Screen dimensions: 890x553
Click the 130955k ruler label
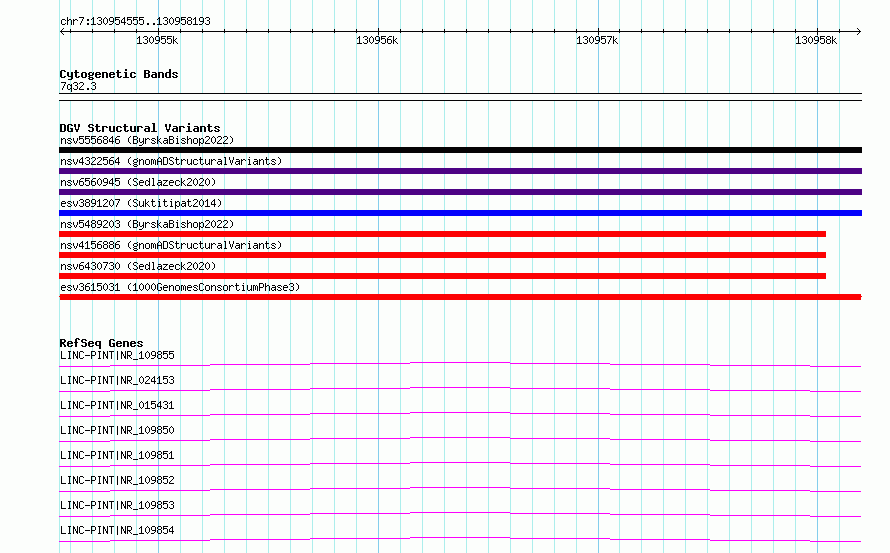[157, 40]
